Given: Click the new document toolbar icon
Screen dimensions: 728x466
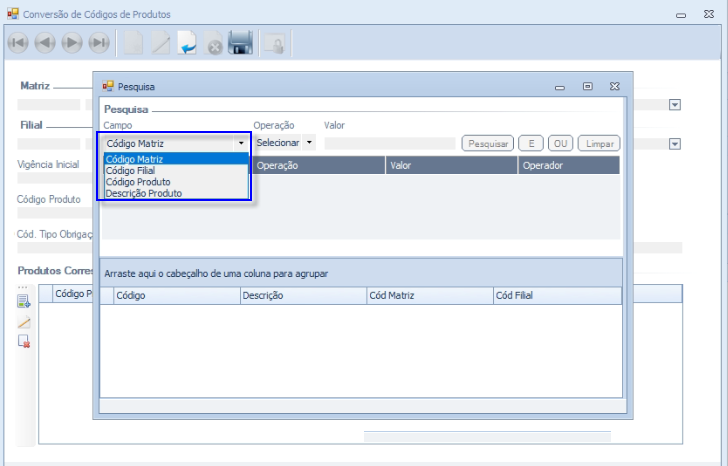Looking at the screenshot, I should [x=134, y=43].
